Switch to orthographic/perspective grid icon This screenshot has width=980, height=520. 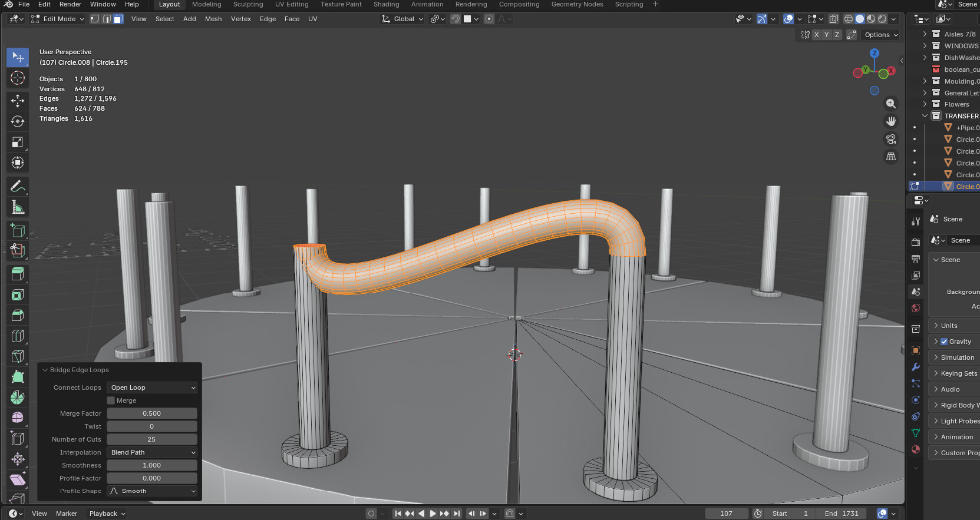click(x=891, y=157)
